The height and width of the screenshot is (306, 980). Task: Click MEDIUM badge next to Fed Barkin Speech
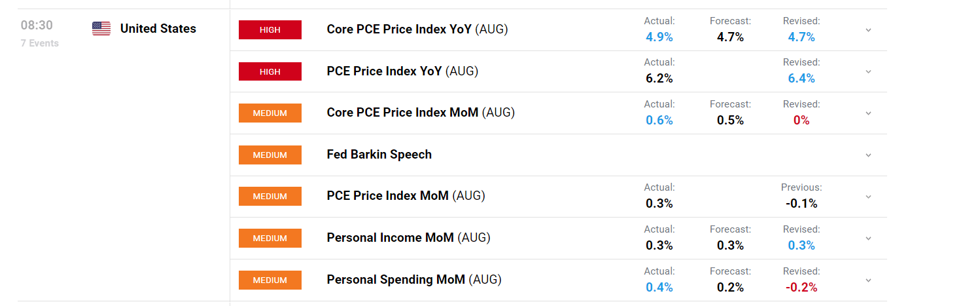click(270, 155)
